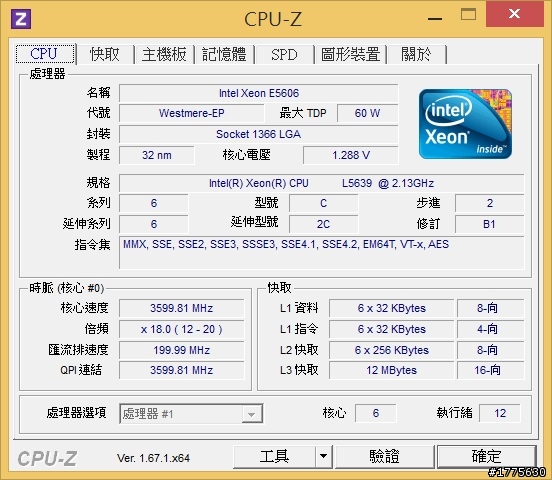Image resolution: width=552 pixels, height=480 pixels.
Task: Switch to the 快取 tab
Action: click(x=105, y=55)
